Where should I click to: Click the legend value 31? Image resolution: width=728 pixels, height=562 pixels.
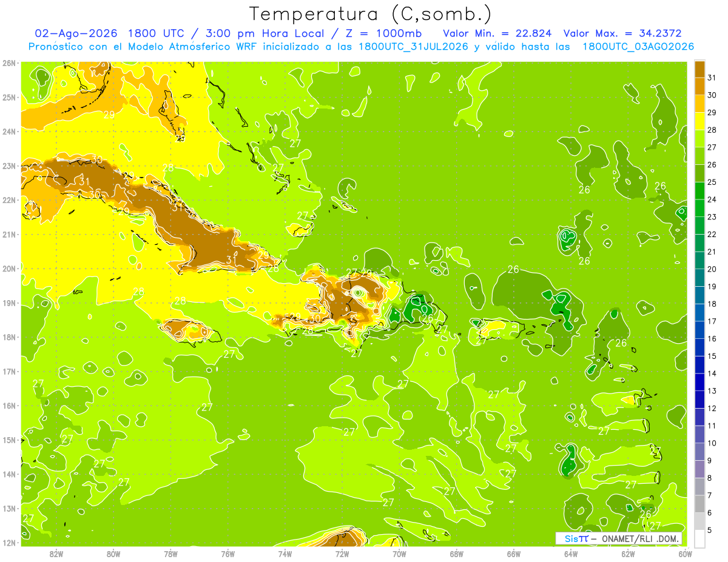[x=712, y=77]
